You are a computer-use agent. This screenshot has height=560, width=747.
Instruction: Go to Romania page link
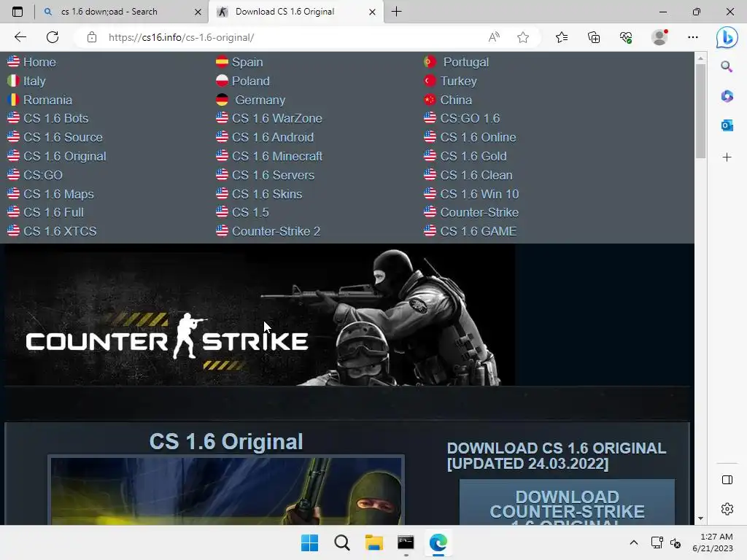pos(47,100)
